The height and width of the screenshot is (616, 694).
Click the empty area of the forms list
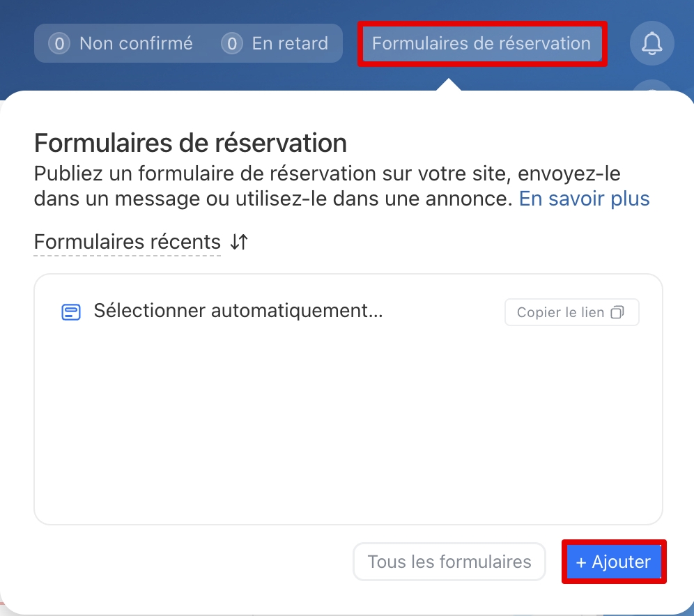coord(348,432)
